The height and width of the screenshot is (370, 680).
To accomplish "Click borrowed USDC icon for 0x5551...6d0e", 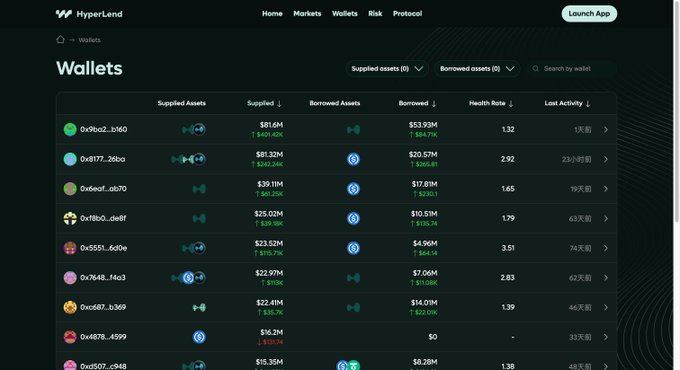I will click(x=353, y=248).
